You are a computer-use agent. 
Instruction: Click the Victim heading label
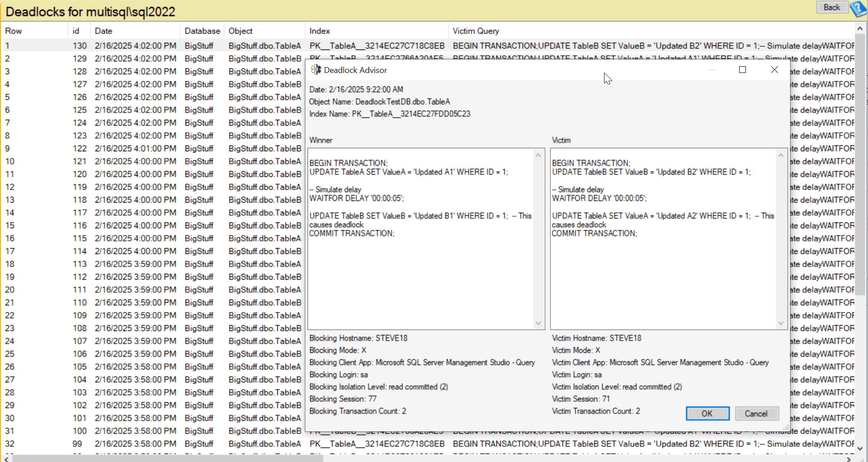pos(561,140)
